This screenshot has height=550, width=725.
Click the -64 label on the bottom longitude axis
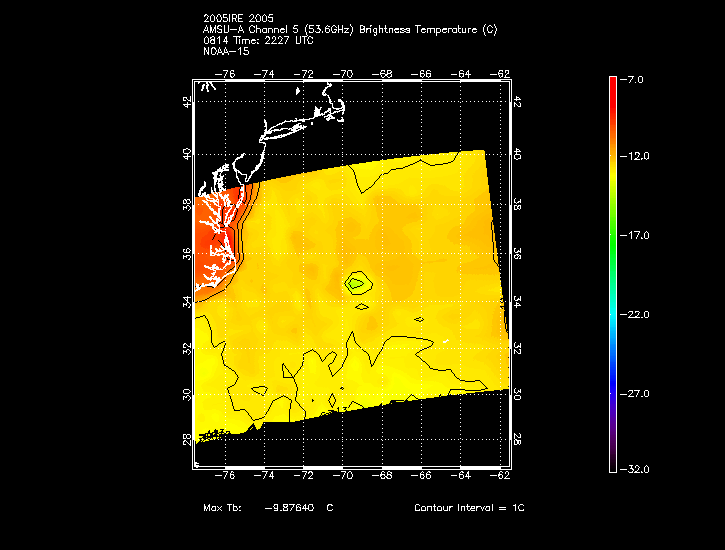(461, 476)
